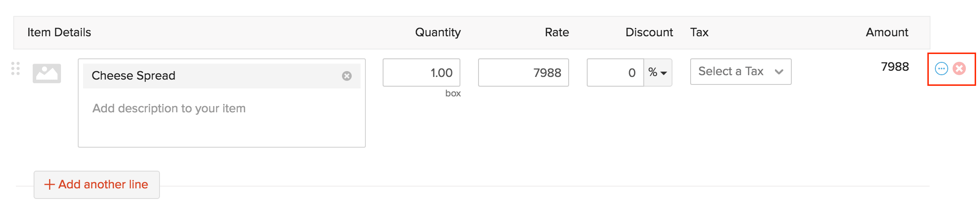The width and height of the screenshot is (980, 214).
Task: Click the Quantity column header
Action: point(437,32)
